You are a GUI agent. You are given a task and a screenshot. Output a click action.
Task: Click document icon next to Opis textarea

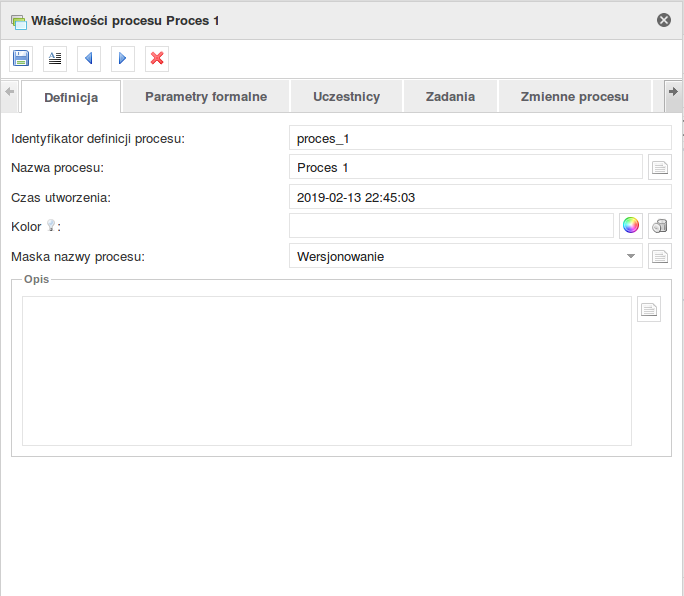pos(649,309)
